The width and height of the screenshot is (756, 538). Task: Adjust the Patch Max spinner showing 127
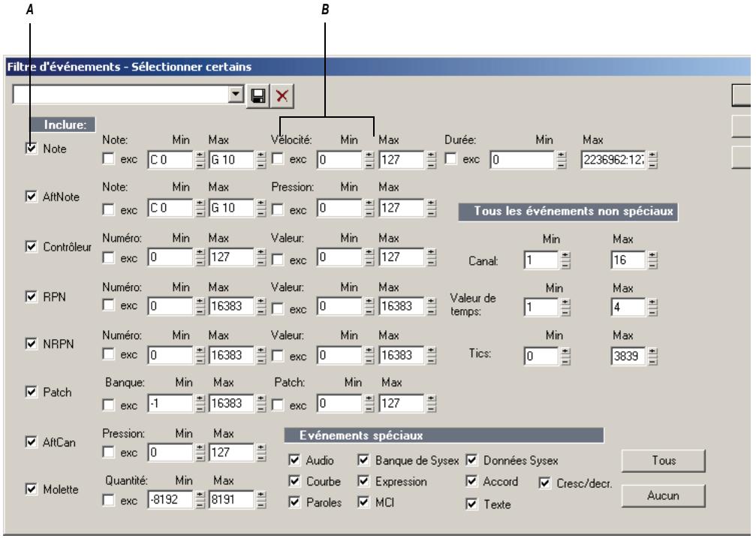tap(431, 403)
